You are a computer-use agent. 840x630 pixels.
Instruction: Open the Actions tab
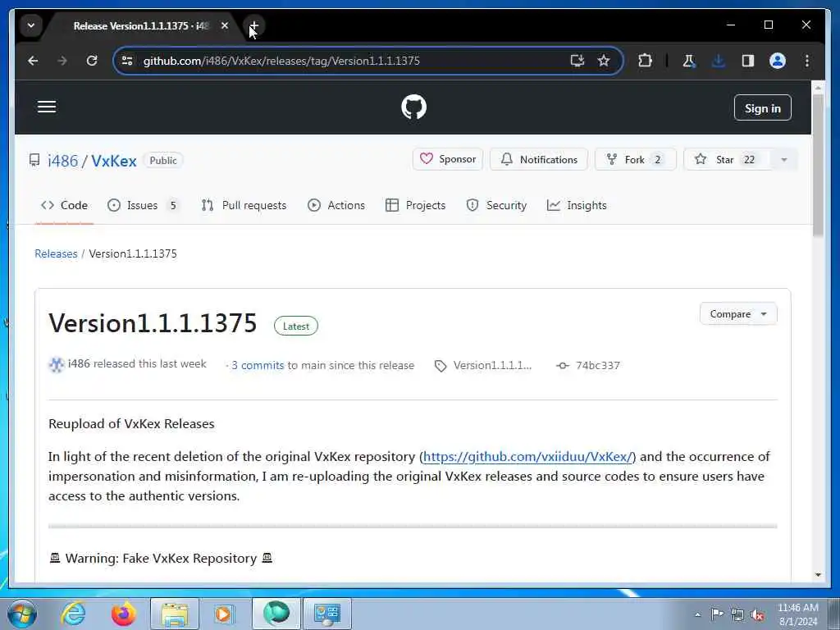[336, 205]
